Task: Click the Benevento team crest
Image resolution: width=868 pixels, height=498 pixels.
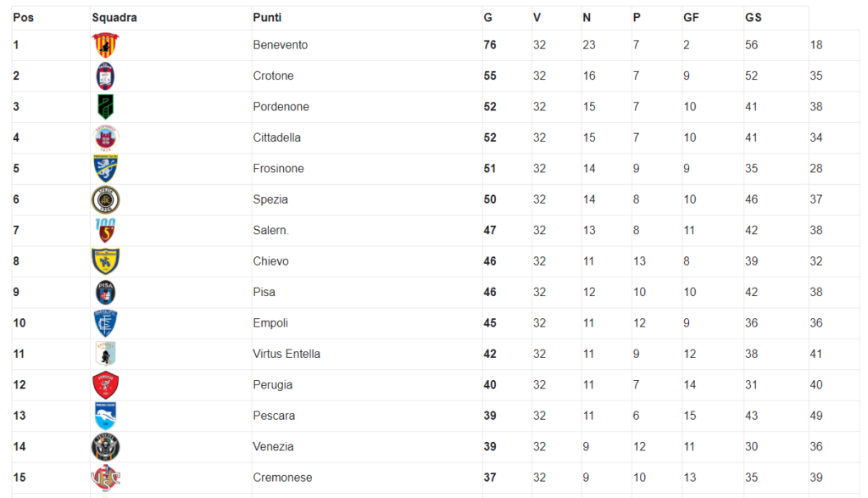Action: pos(105,45)
